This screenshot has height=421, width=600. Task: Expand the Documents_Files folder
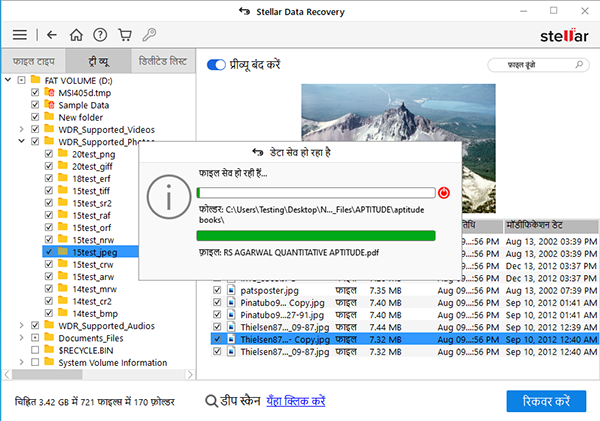pyautogui.click(x=21, y=338)
